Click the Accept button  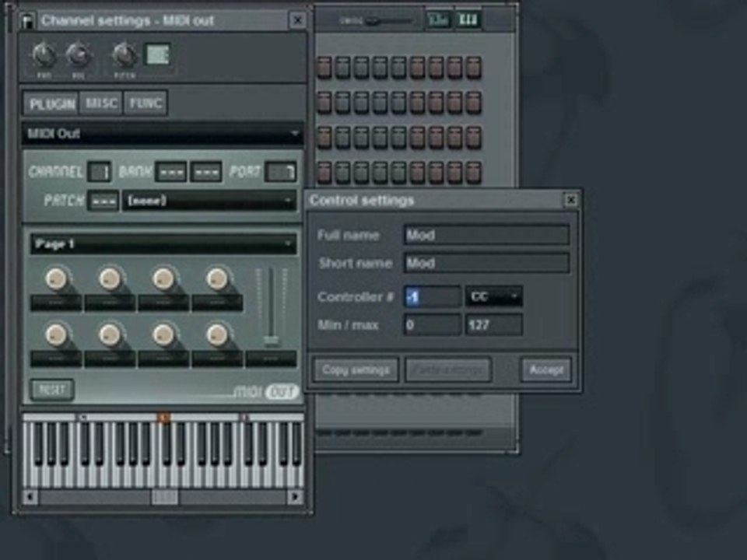[x=546, y=370]
